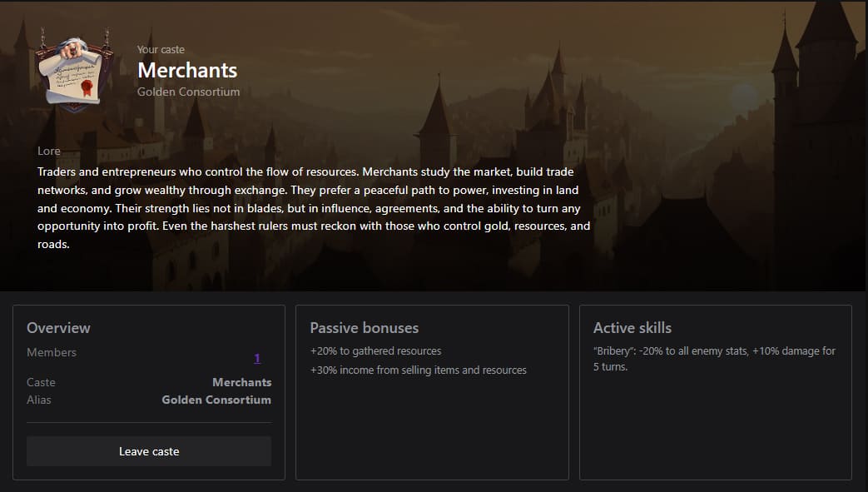Click the red wax seal on the crest
This screenshot has height=492, width=868.
[87, 86]
